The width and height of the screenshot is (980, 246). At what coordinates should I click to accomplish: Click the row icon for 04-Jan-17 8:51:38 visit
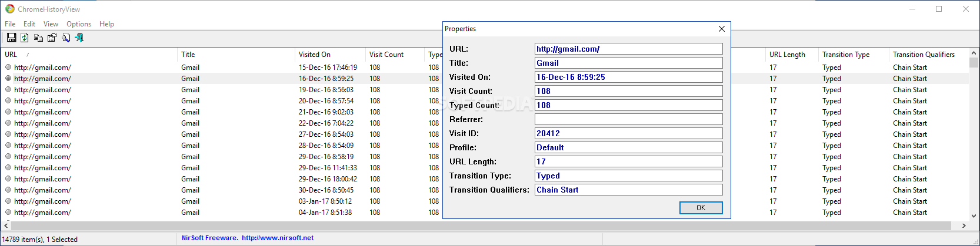click(x=8, y=212)
